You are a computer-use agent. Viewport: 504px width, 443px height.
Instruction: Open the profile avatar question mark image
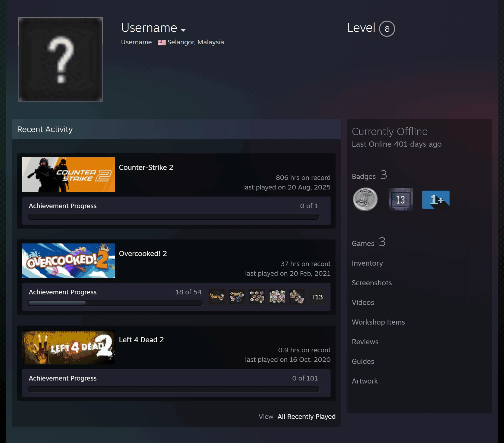[60, 59]
